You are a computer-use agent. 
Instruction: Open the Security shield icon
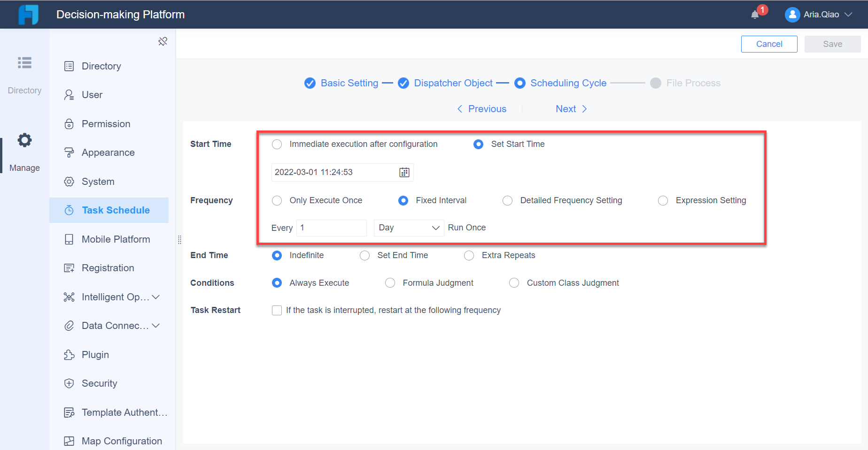coord(69,383)
